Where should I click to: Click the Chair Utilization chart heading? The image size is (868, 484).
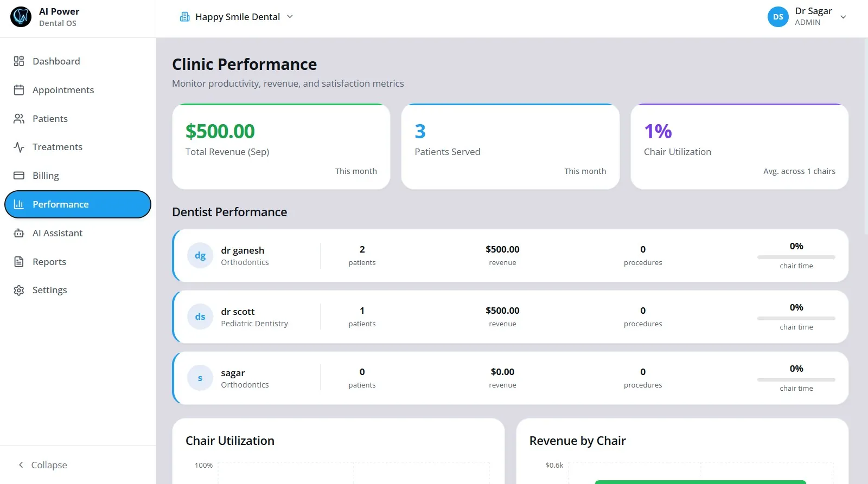(x=230, y=441)
